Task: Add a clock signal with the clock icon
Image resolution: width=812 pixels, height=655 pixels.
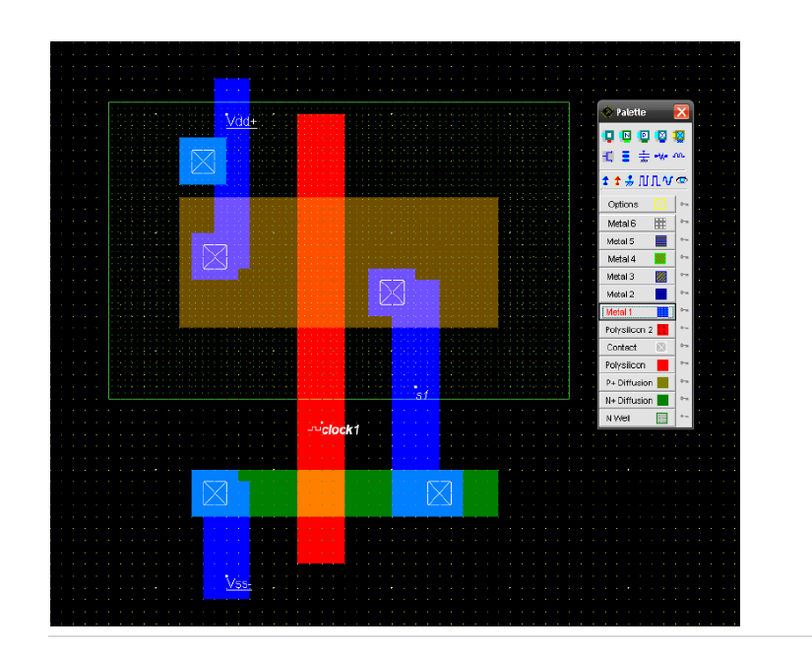Action: coord(643,181)
